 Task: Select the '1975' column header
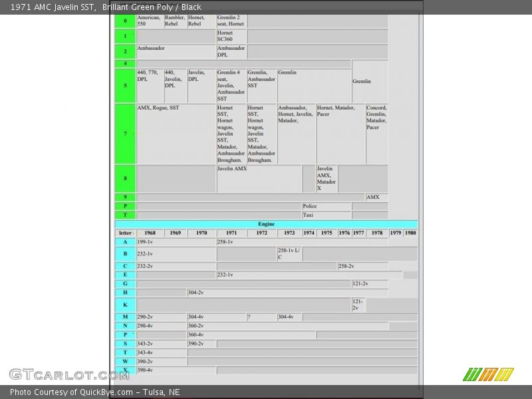pos(327,233)
